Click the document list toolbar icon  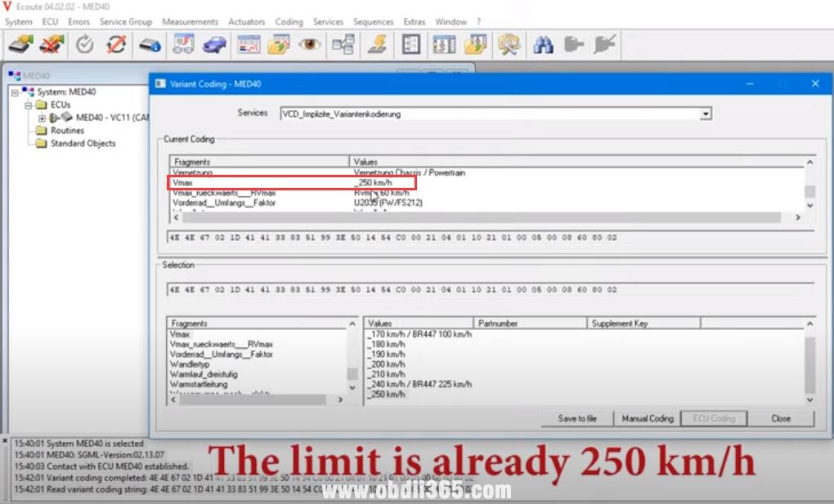[x=410, y=45]
